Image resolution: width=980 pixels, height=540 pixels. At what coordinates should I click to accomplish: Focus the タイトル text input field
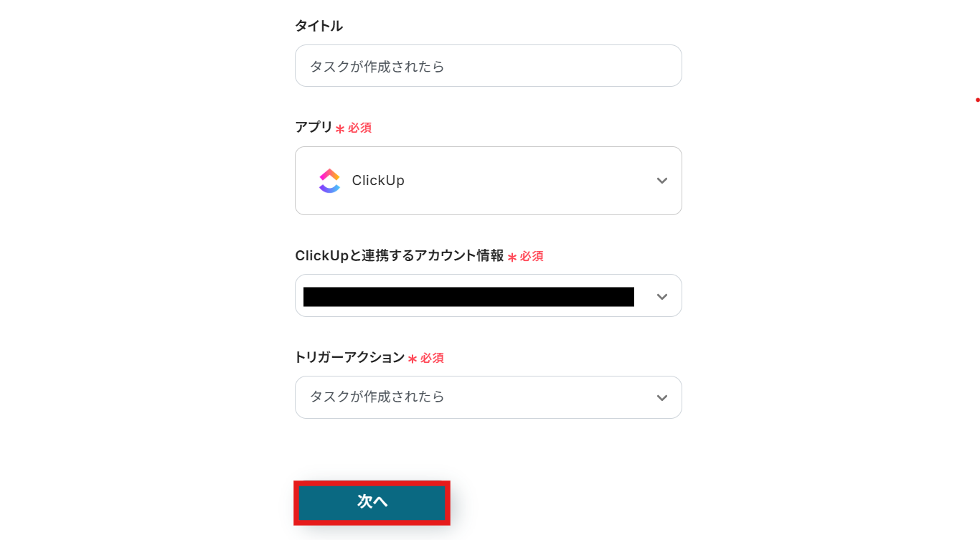pos(488,66)
